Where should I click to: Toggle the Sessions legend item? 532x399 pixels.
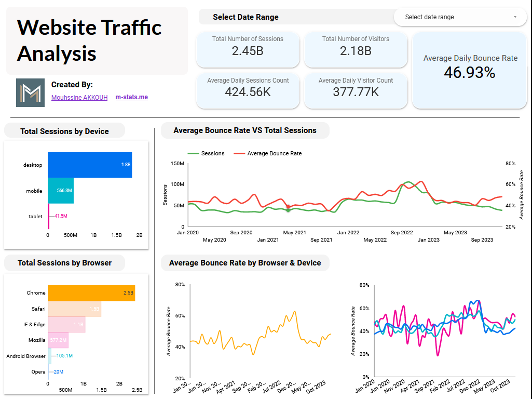tap(207, 153)
